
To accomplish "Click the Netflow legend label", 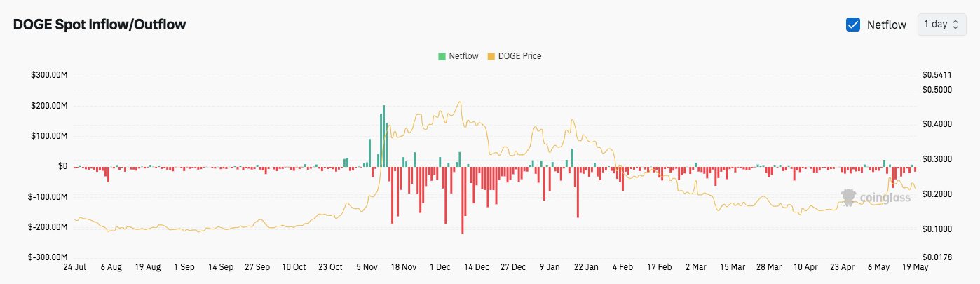I will [463, 56].
